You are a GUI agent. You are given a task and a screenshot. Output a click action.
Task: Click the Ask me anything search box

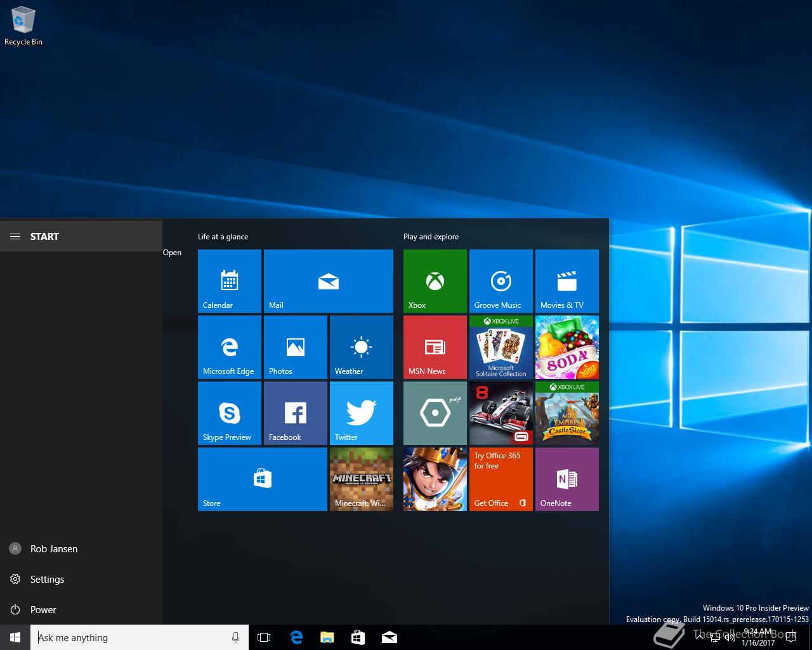[133, 637]
